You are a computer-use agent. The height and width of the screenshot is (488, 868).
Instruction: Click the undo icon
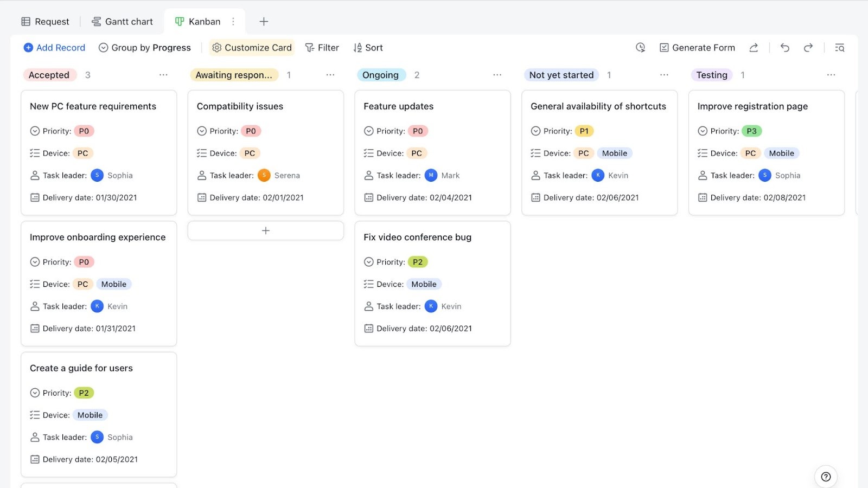(784, 48)
